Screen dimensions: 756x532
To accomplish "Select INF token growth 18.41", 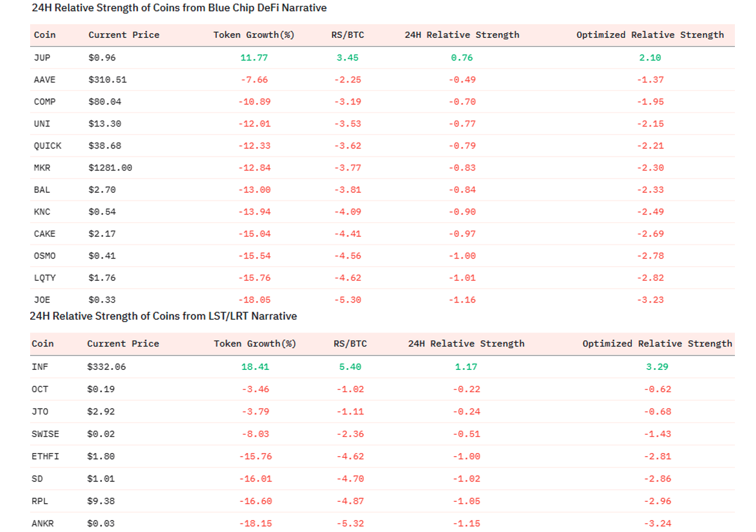I will 255,366.
